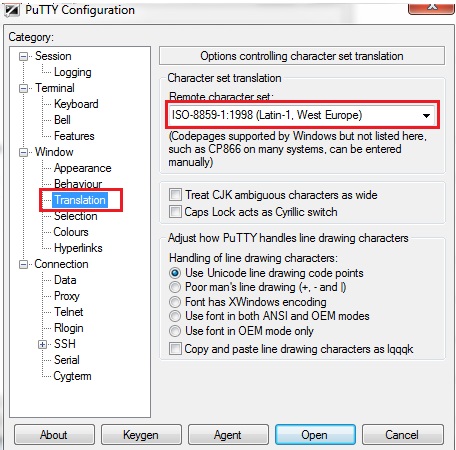Click the PuTTY icon in title bar
This screenshot has width=456, height=450.
12,10
